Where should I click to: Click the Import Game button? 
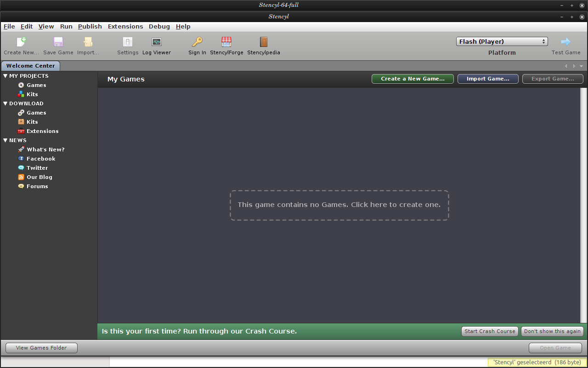coord(488,79)
